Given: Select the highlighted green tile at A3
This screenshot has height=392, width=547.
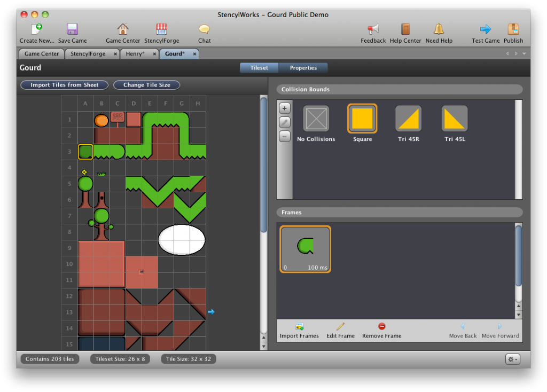Looking at the screenshot, I should click(85, 152).
